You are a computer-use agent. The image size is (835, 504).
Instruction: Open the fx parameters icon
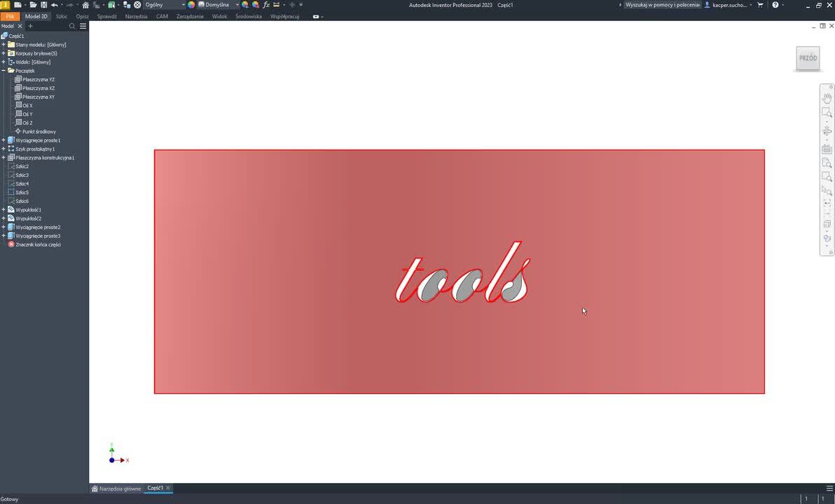pos(266,5)
